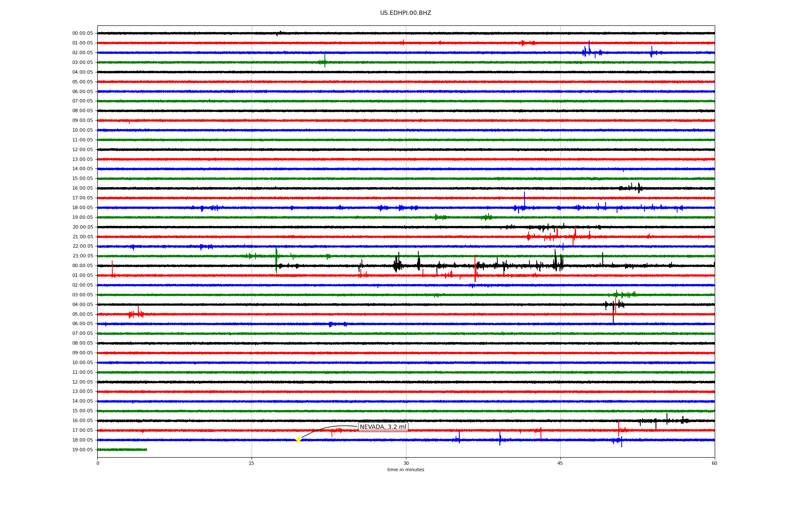Click the first 09:00:05 row label

(82, 121)
